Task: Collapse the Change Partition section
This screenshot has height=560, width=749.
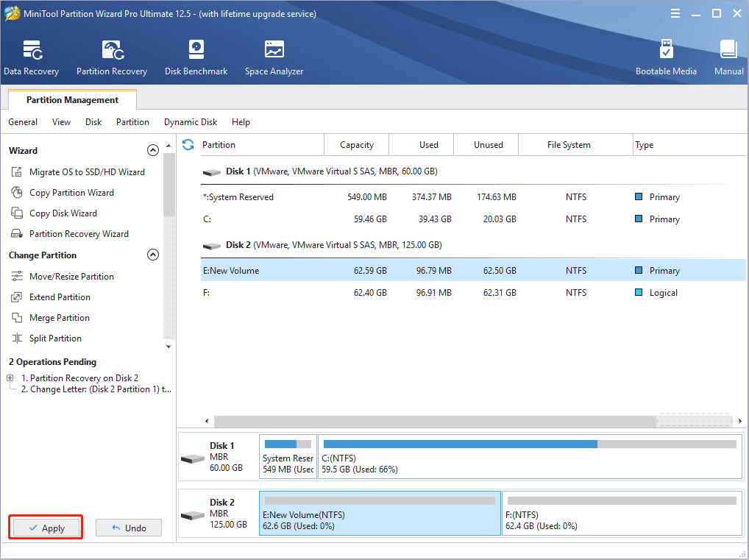Action: coord(153,255)
